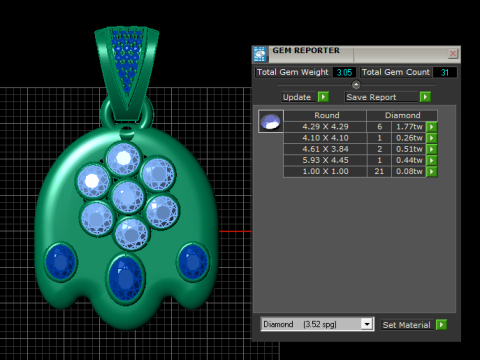Select the 1.00 X 1.00 size cell
This screenshot has width=480, height=360.
[x=325, y=171]
